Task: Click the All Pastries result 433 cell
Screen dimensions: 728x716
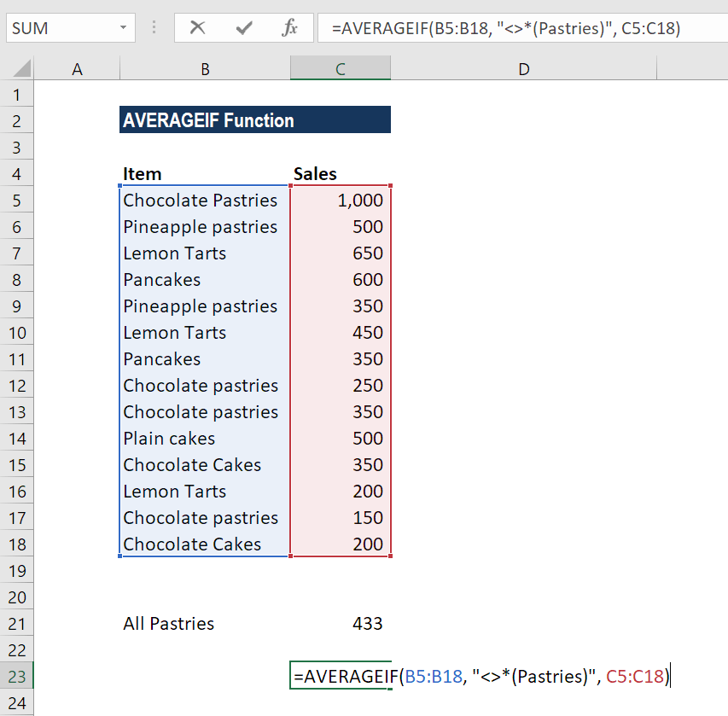Action: click(341, 623)
